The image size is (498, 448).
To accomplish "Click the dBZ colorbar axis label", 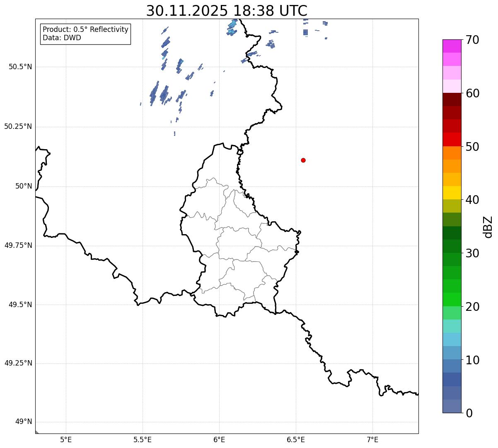I will click(488, 227).
